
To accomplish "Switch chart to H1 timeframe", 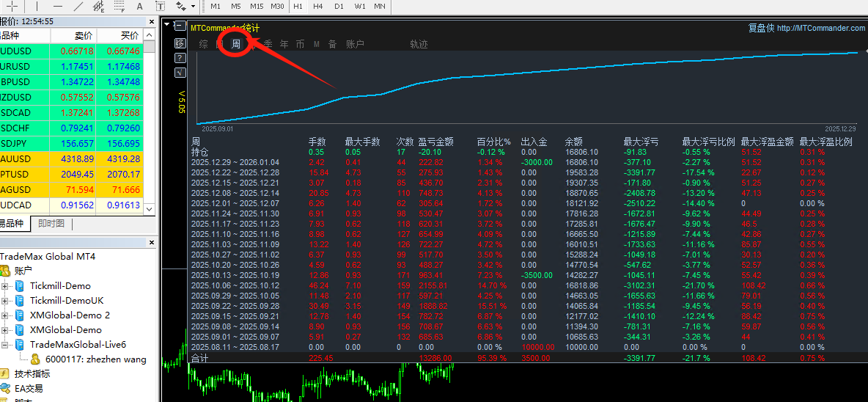I will tap(298, 6).
